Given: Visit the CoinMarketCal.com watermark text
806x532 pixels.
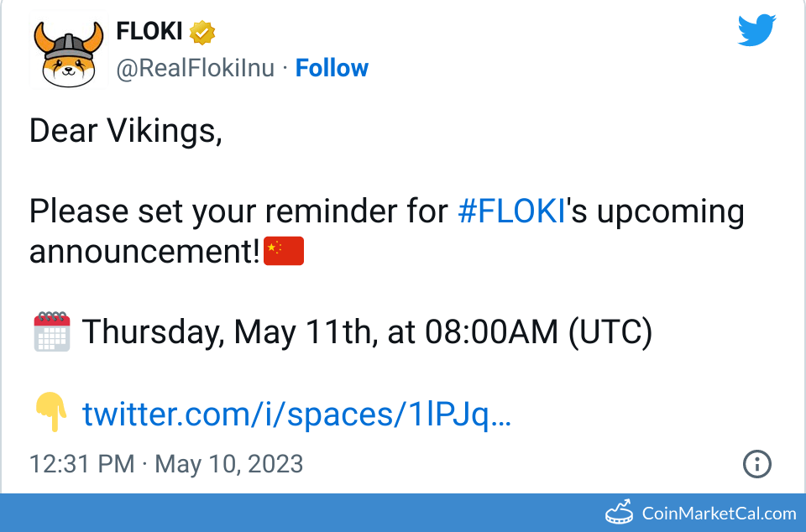Looking at the screenshot, I should click(719, 513).
